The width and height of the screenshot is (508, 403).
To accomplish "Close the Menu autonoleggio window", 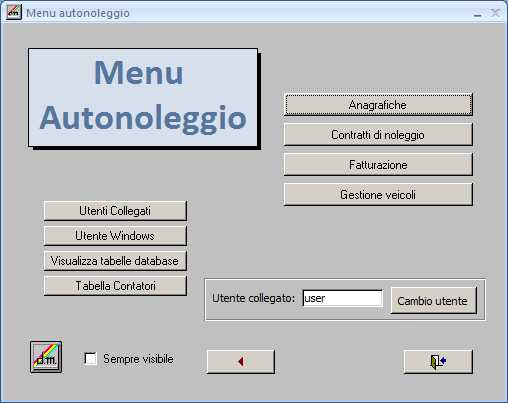I will (495, 13).
